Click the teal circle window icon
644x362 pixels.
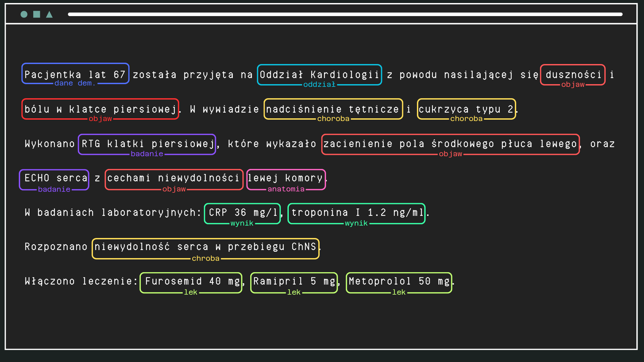coord(24,14)
